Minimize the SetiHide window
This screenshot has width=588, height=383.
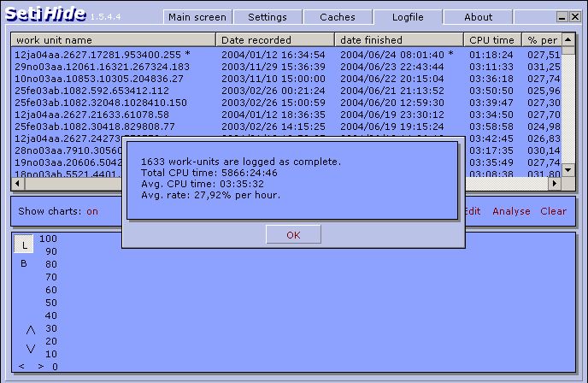click(x=562, y=17)
